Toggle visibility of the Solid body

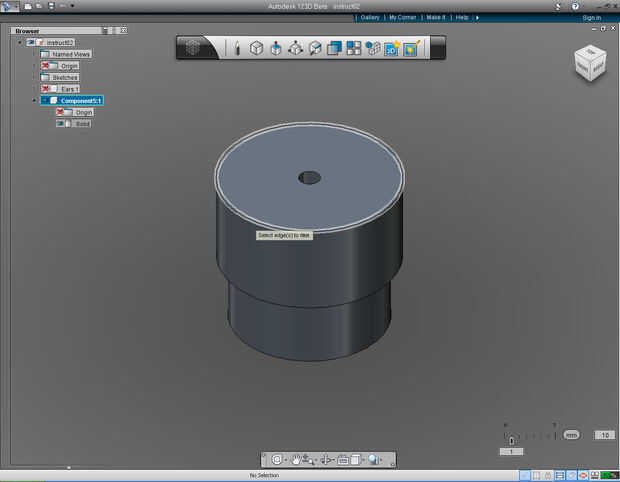[x=61, y=124]
